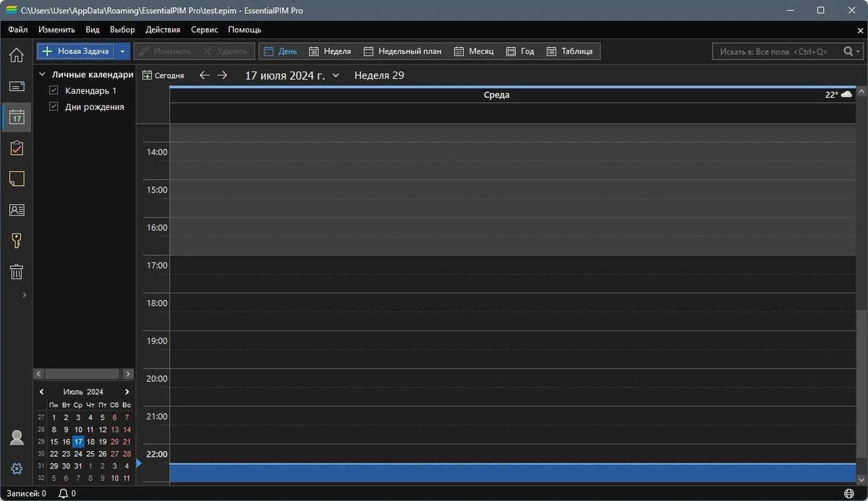Click the search field Искать в: Все поля
Image resolution: width=868 pixels, height=501 pixels.
(777, 52)
